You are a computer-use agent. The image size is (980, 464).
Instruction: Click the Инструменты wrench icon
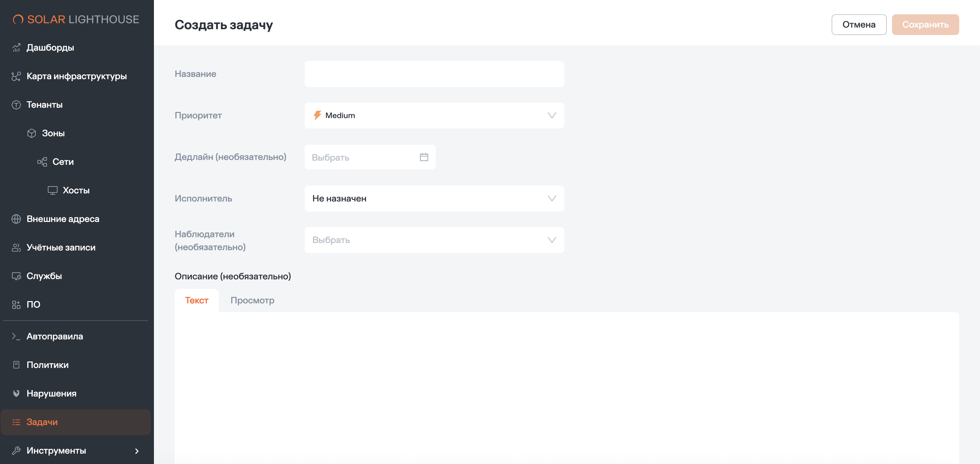click(x=16, y=450)
